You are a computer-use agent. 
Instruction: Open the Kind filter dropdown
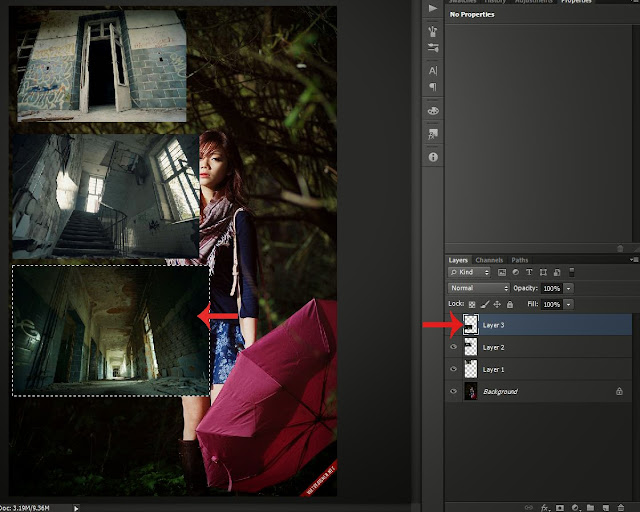click(469, 272)
